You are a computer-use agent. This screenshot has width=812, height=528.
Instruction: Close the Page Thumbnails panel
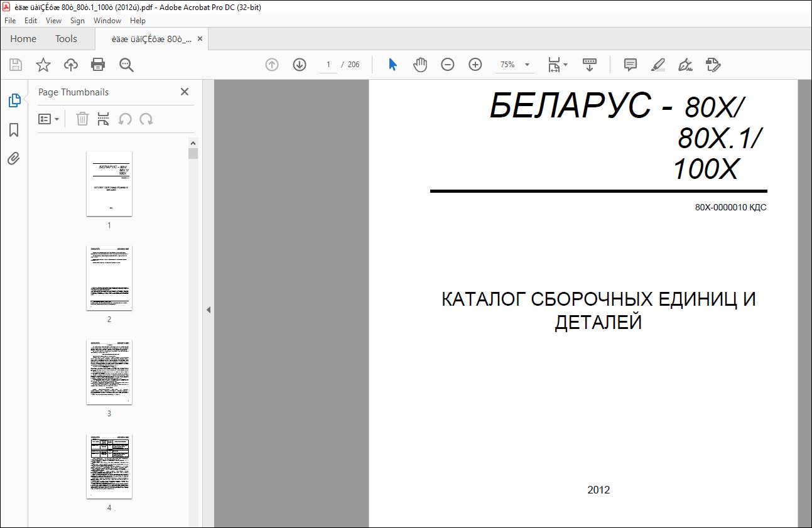[185, 92]
